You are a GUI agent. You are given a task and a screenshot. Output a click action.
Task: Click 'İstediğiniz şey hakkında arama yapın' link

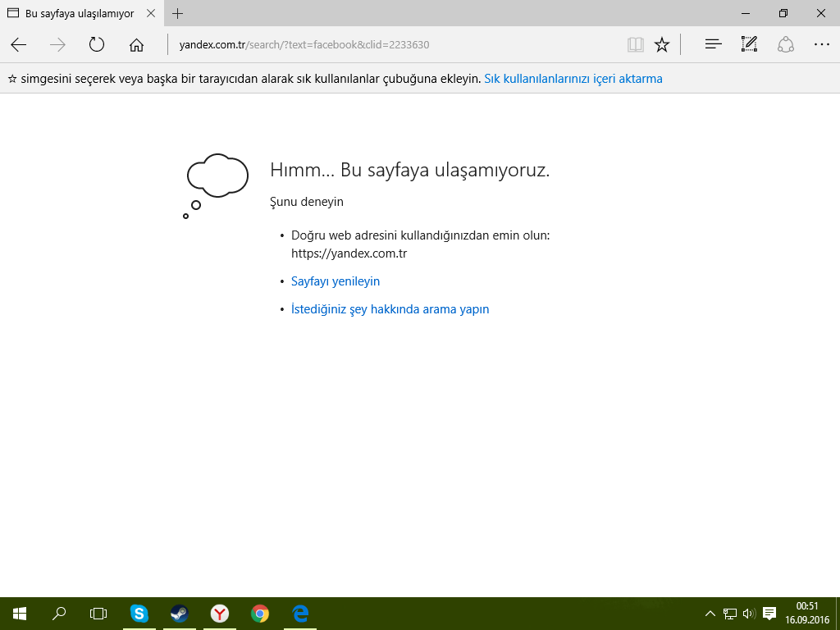pyautogui.click(x=390, y=309)
